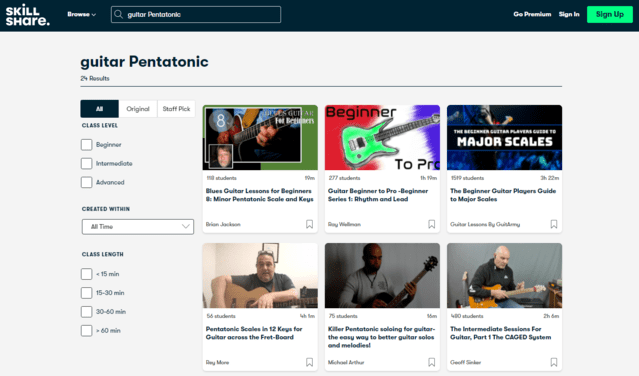This screenshot has height=376, width=639.
Task: Click teacher name Ray Wellman
Action: [344, 224]
